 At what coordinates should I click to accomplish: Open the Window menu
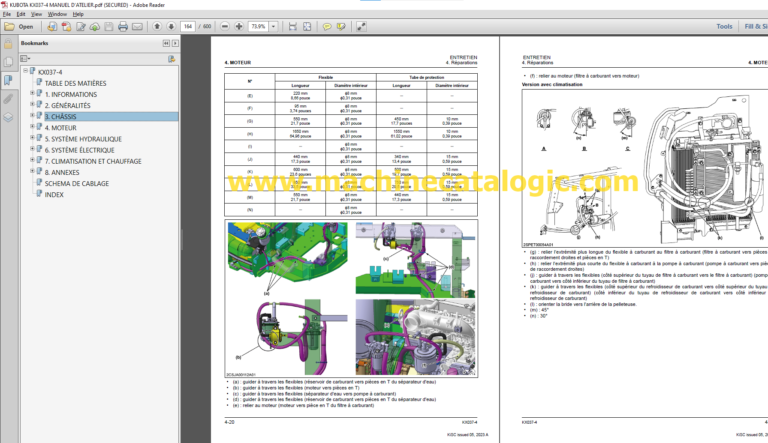click(57, 14)
